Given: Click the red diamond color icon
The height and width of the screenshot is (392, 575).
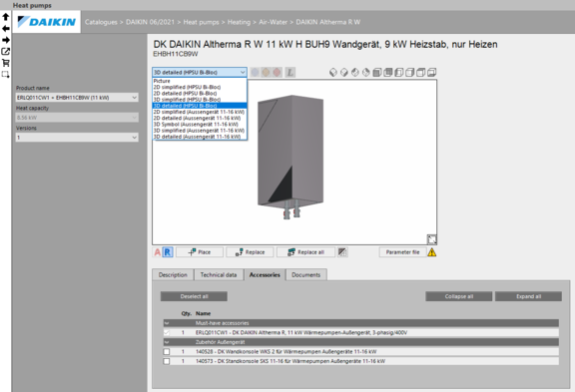Looking at the screenshot, I should 277,72.
